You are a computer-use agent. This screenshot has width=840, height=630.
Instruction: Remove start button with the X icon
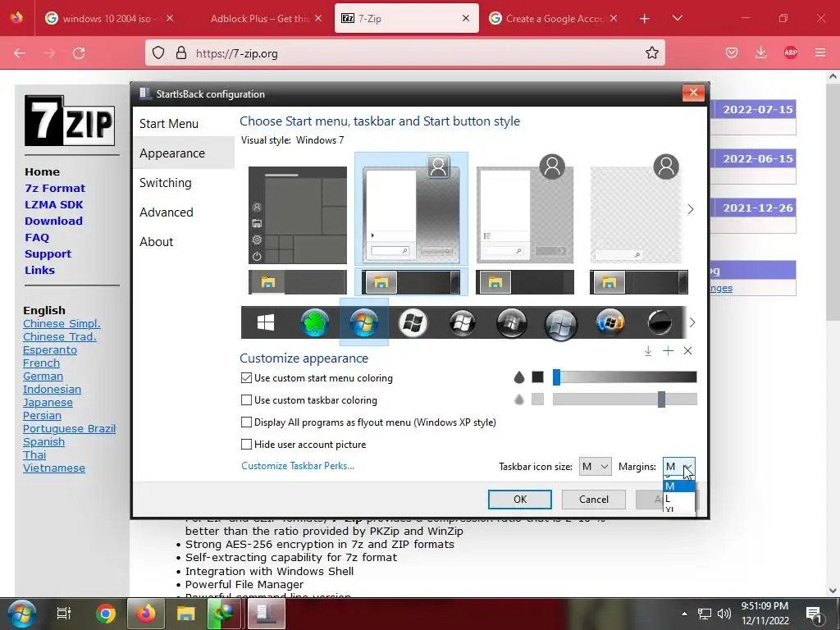688,351
